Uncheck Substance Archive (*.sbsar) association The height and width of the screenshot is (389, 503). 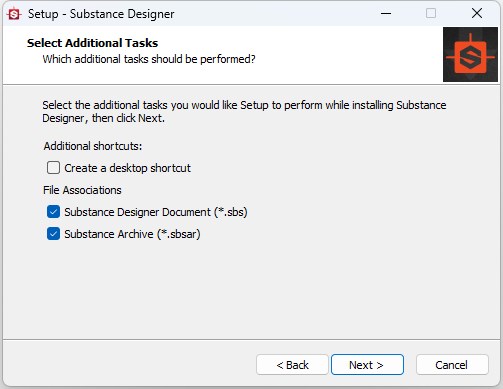(x=53, y=234)
